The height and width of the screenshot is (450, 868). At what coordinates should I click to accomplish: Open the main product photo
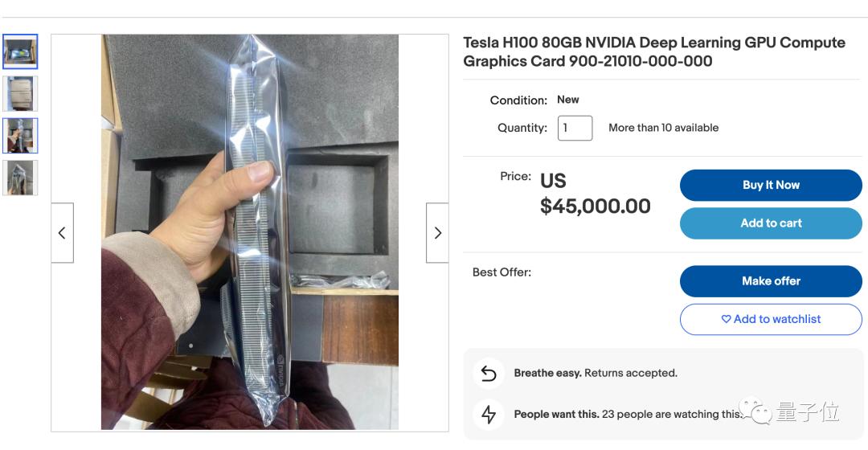[250, 232]
